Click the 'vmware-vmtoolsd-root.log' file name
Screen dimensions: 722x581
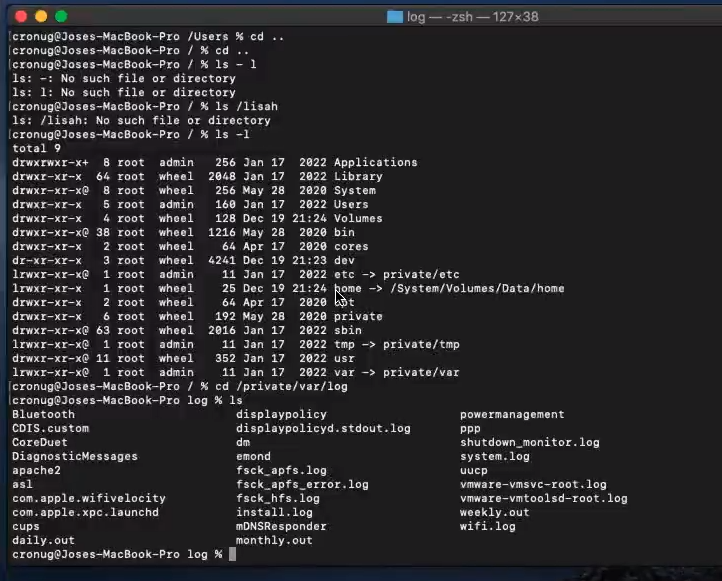pos(543,499)
